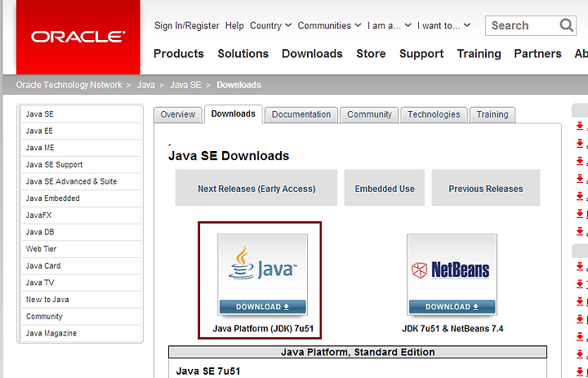
Task: Expand the 'I am a...' dropdown
Action: [389, 25]
